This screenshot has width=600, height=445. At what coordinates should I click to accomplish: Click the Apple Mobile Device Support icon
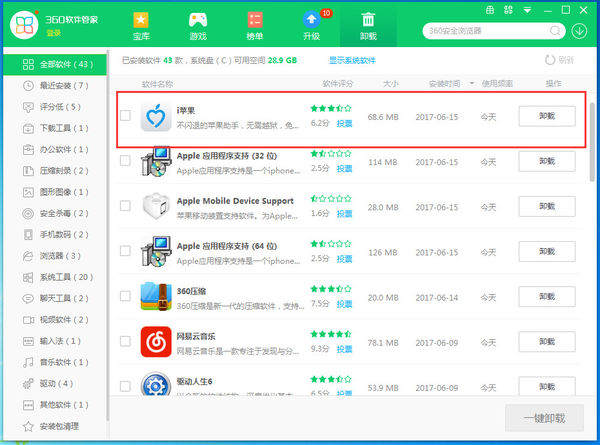[x=156, y=206]
